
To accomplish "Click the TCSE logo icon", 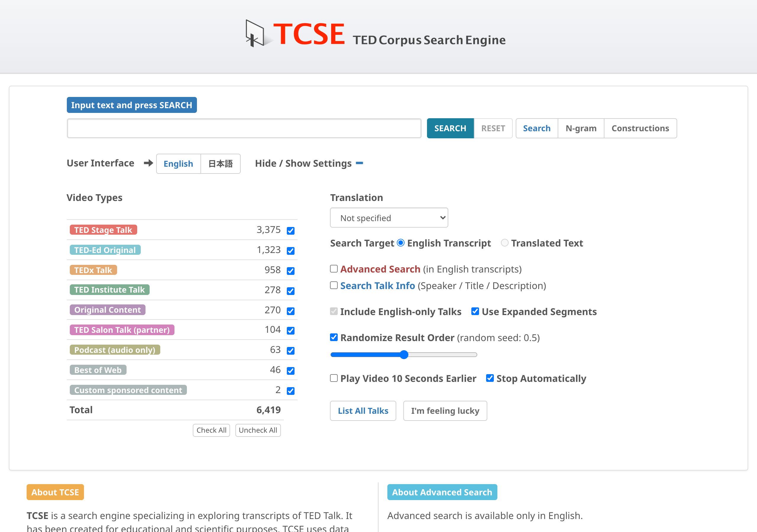I will [x=255, y=33].
